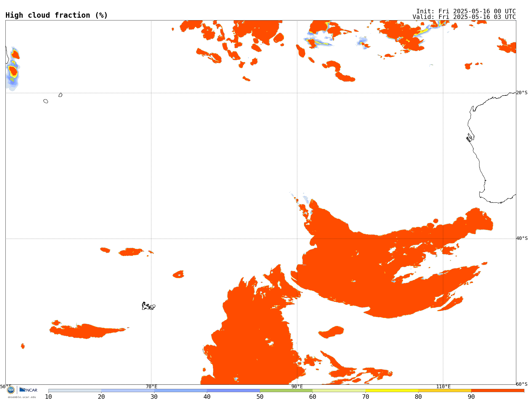Open the ensemble.ucar.edu text link
Viewport: 532px width, 400px height.
pyautogui.click(x=22, y=397)
